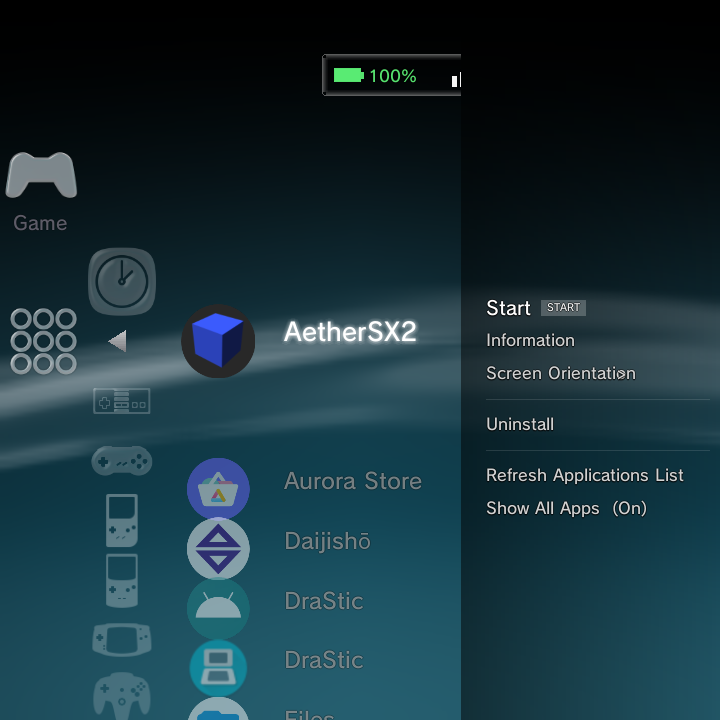Select the Aurora Store list entry
This screenshot has width=720, height=720.
point(353,481)
